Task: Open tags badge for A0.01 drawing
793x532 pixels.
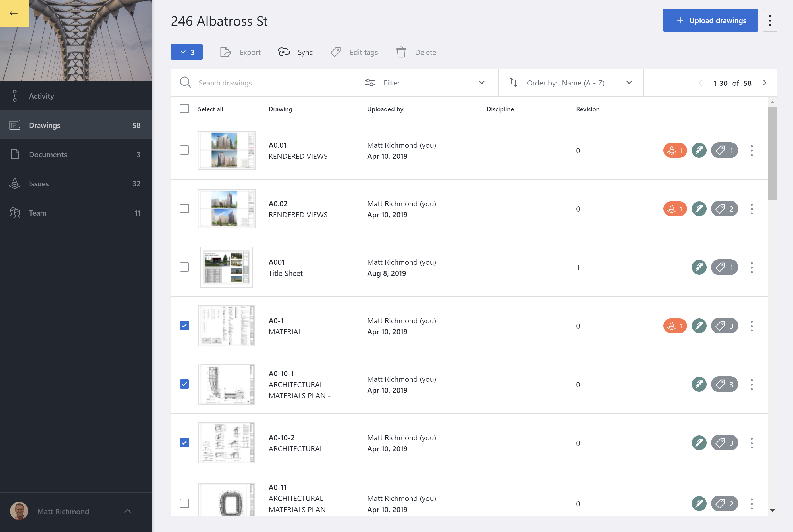Action: coord(725,150)
